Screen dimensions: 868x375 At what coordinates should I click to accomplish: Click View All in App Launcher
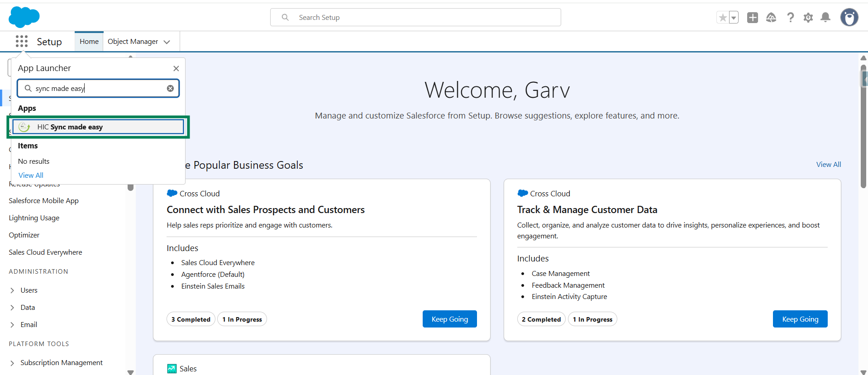click(x=31, y=176)
